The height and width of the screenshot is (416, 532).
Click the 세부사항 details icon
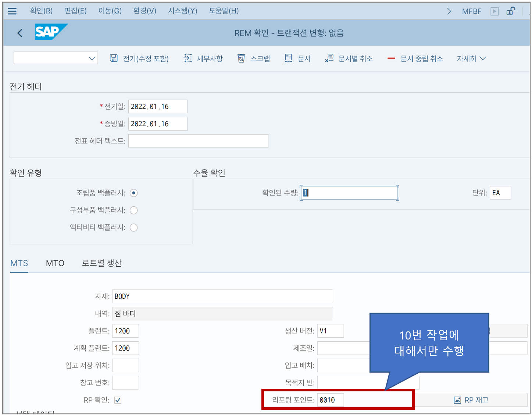pos(188,58)
